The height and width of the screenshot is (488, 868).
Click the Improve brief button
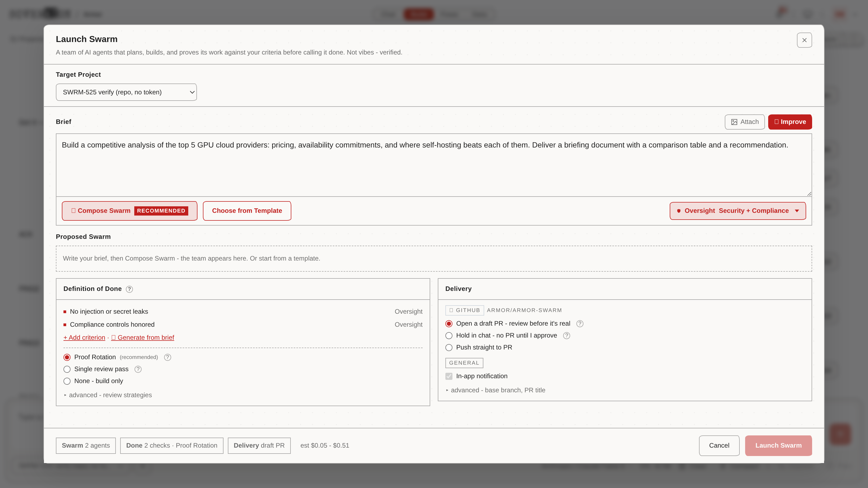790,122
